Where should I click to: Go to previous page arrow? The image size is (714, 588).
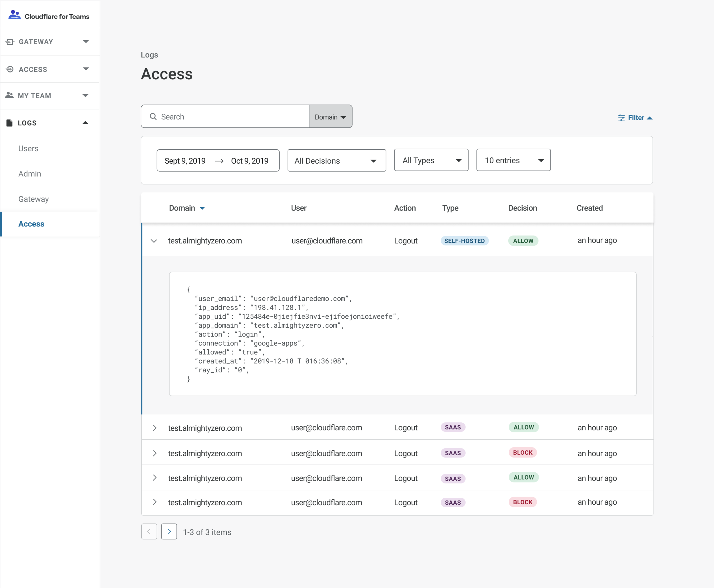pyautogui.click(x=149, y=531)
